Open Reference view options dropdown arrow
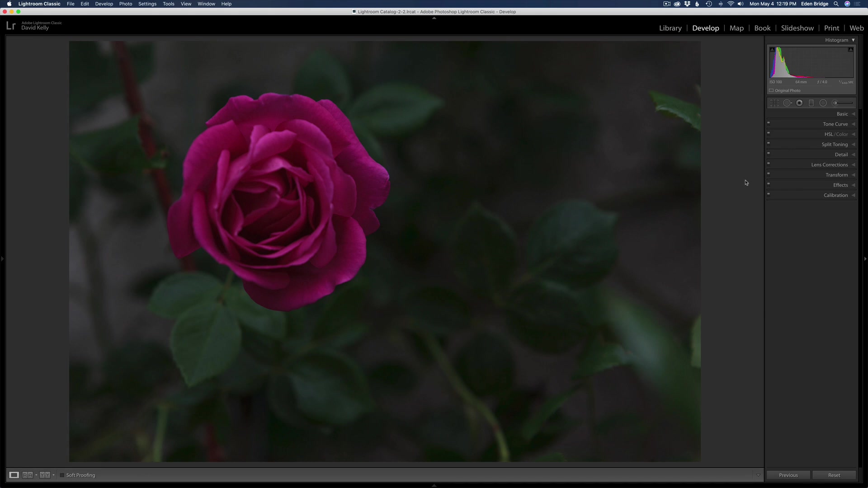 coord(36,475)
